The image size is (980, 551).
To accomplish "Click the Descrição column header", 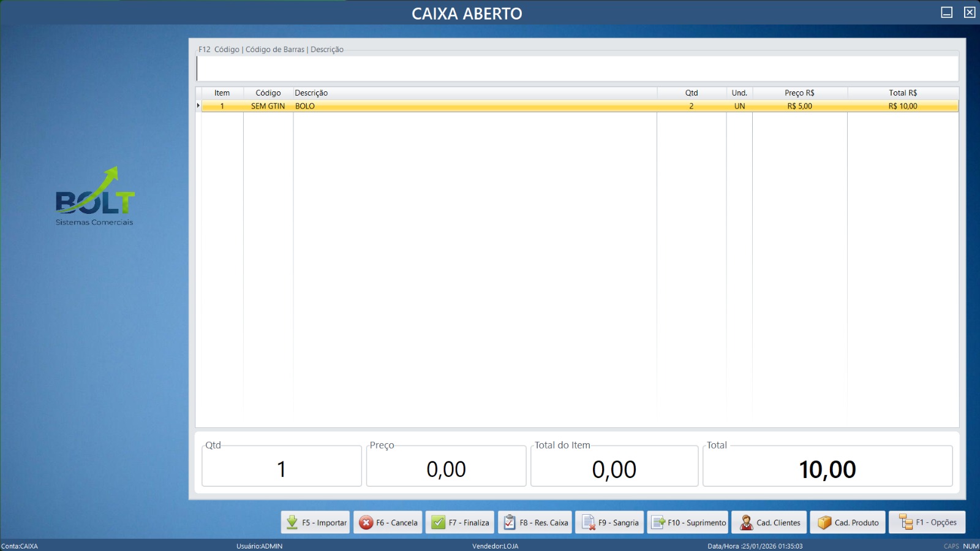I will 475,93.
